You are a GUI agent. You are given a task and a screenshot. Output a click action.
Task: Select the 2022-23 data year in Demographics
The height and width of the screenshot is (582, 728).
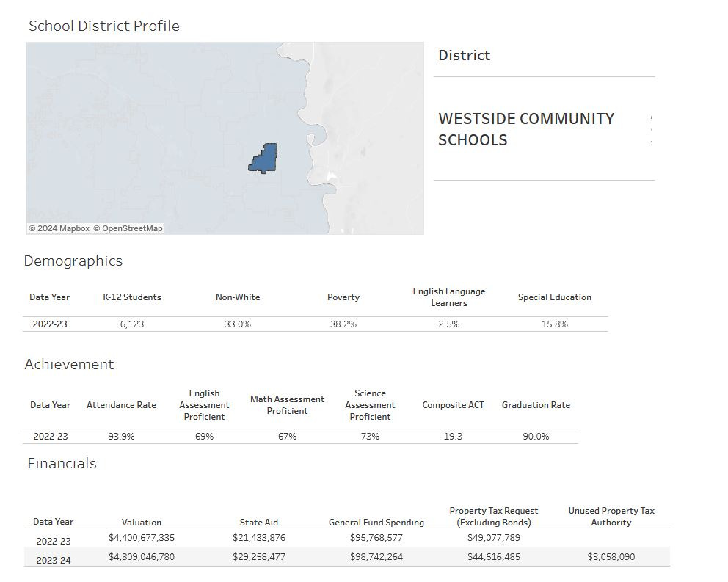(50, 324)
